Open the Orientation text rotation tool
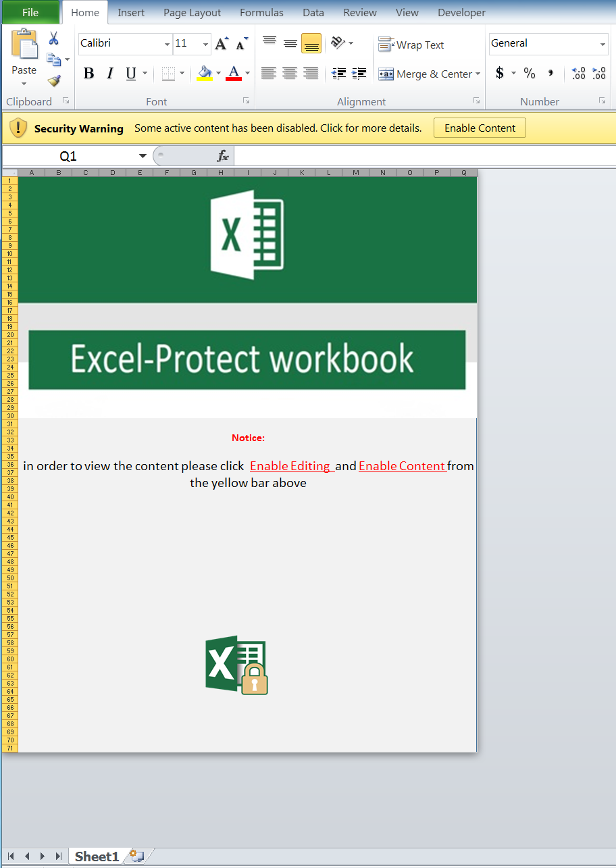This screenshot has width=616, height=868. click(x=338, y=43)
